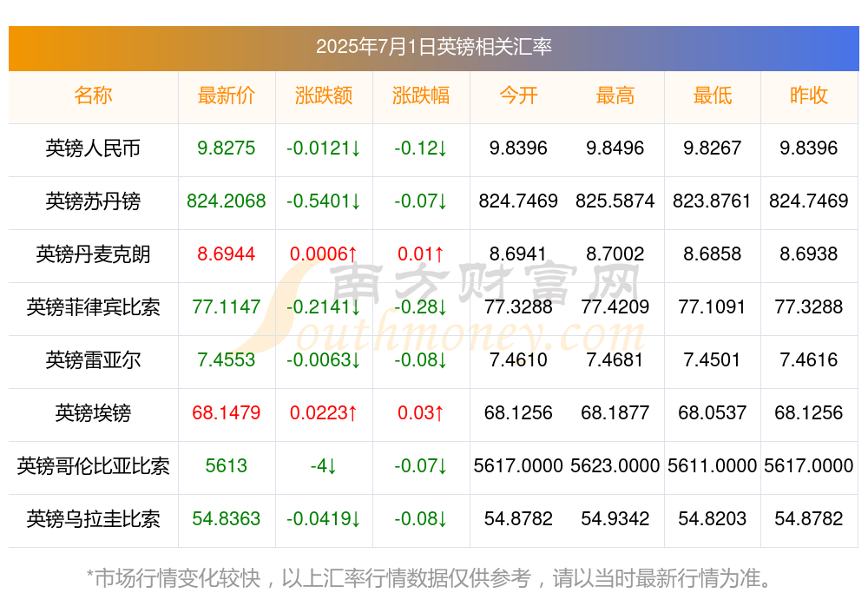Click highest value 8.7002
868x606 pixels.
[x=615, y=254]
